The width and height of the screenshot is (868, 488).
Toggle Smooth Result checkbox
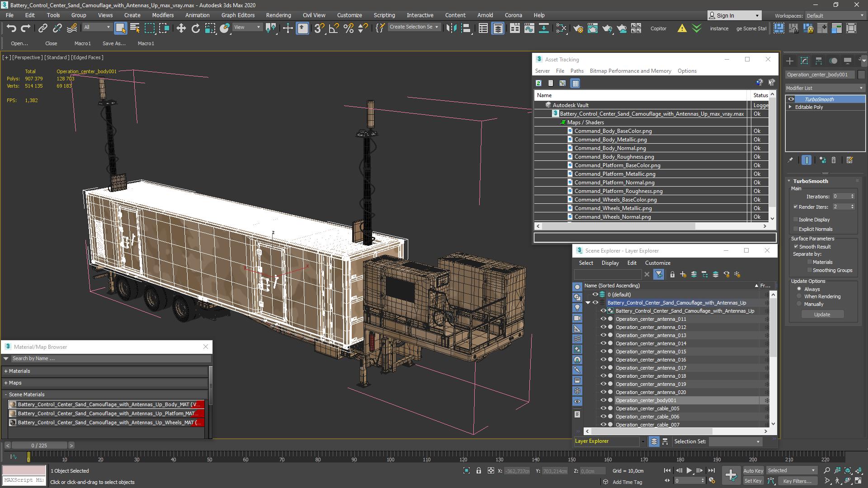796,247
